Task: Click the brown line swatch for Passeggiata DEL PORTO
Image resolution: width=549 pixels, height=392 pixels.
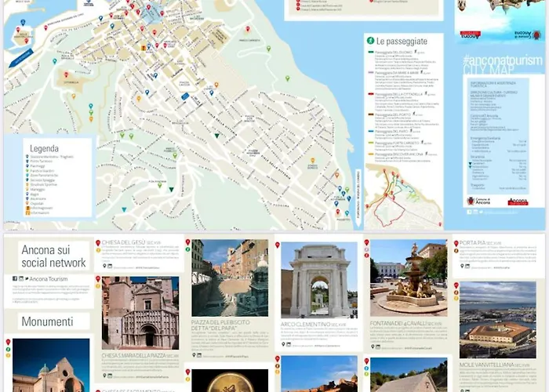Action: pyautogui.click(x=371, y=114)
